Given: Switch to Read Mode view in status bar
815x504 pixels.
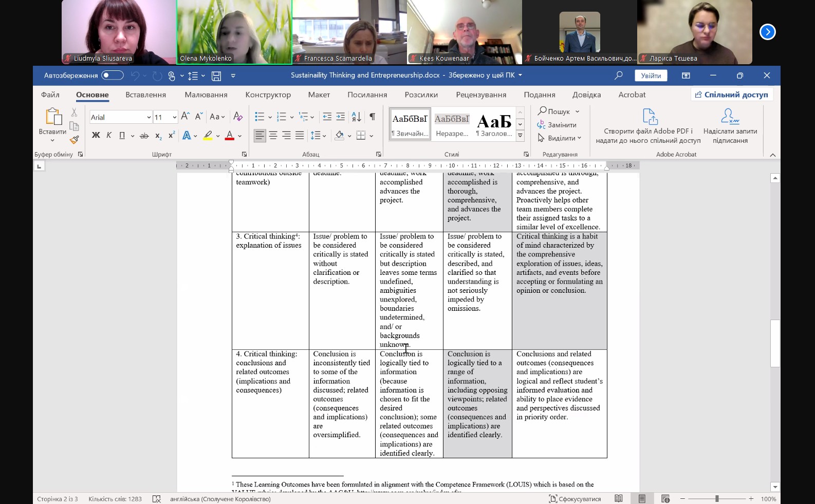Looking at the screenshot, I should click(619, 499).
